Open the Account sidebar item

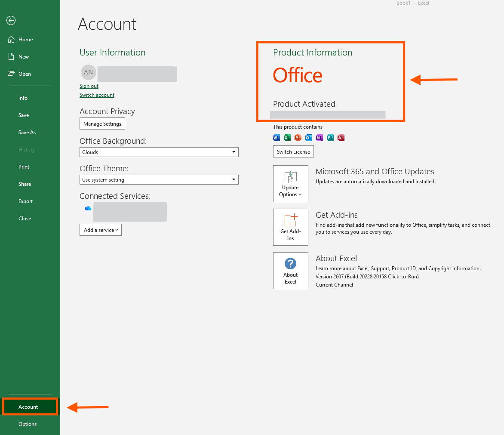click(x=30, y=407)
